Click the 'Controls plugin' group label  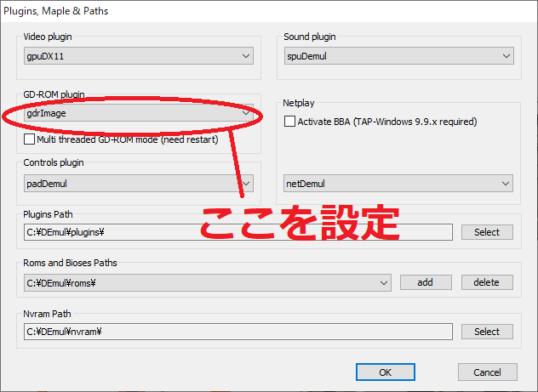click(x=54, y=162)
